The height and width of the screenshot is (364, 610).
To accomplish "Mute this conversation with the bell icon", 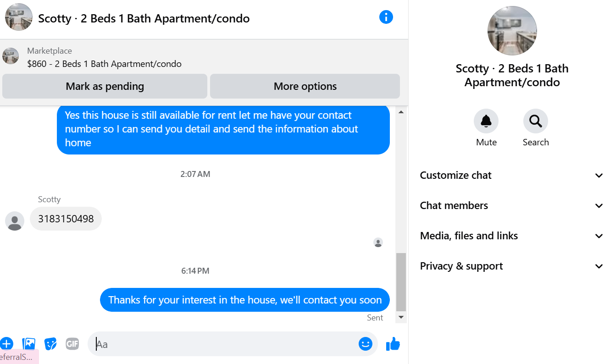I will (x=486, y=121).
